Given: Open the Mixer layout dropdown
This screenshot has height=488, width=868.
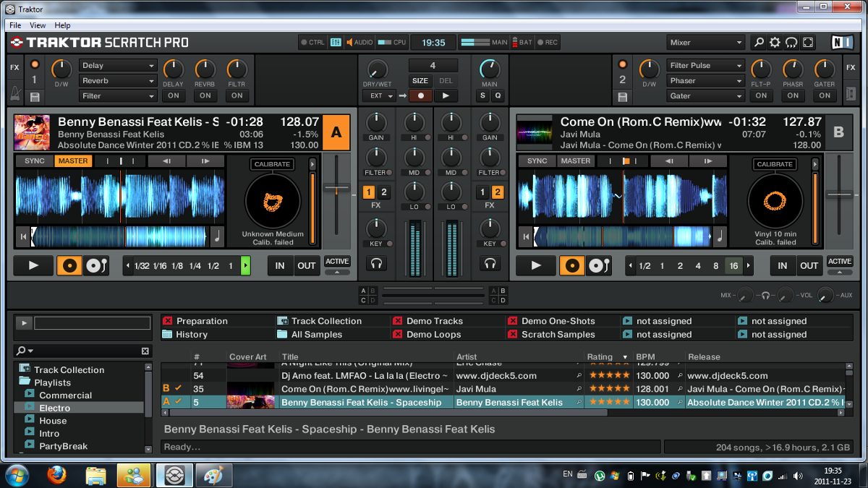Looking at the screenshot, I should (706, 43).
